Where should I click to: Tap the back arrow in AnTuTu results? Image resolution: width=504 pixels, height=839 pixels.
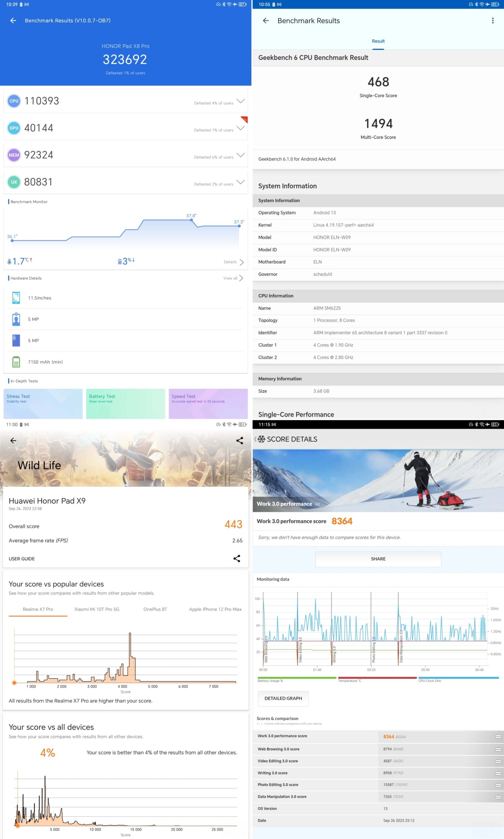[x=13, y=21]
